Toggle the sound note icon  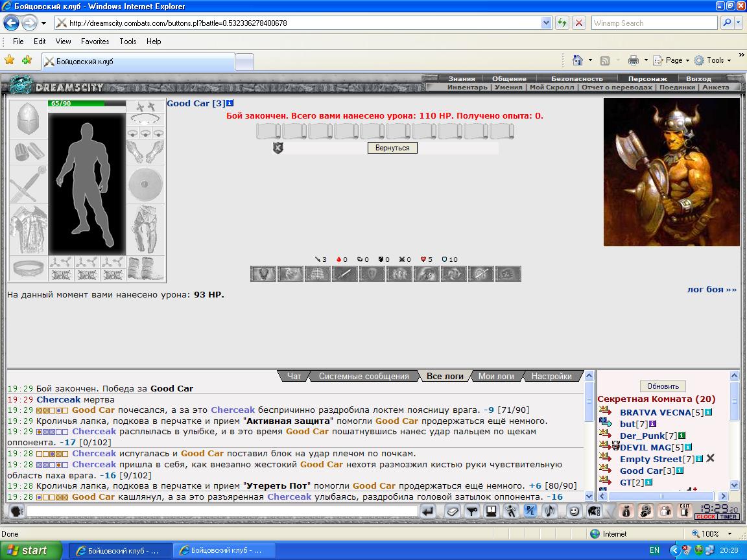pyautogui.click(x=549, y=511)
